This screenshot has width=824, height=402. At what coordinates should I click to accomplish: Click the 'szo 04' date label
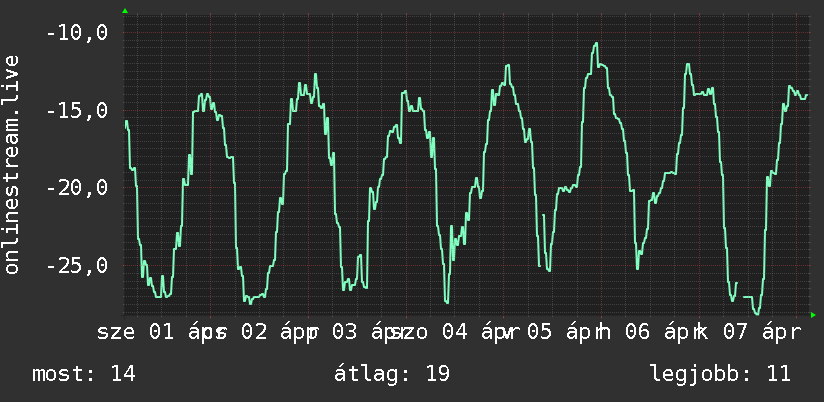click(x=429, y=333)
